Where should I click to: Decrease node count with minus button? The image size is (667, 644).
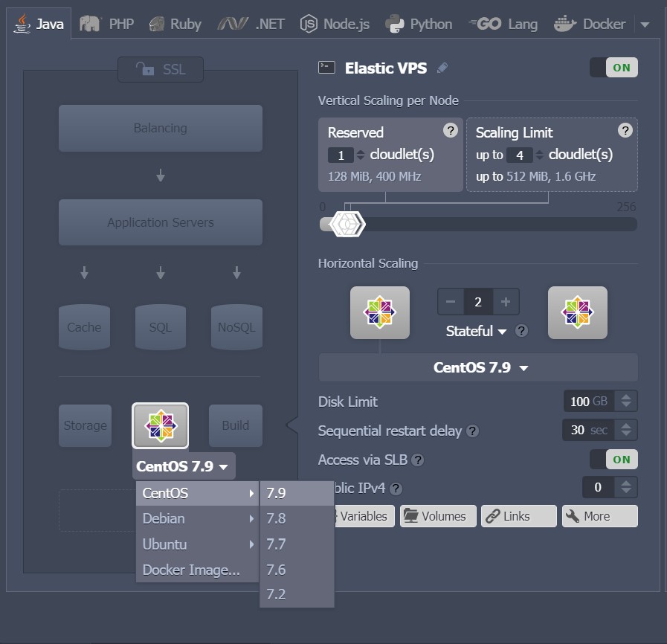pyautogui.click(x=451, y=302)
